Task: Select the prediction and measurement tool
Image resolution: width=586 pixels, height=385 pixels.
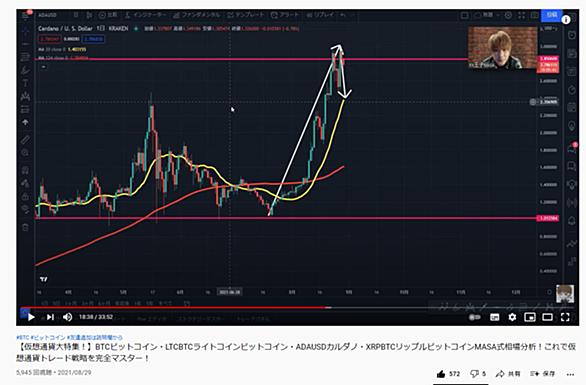Action: 25,109
